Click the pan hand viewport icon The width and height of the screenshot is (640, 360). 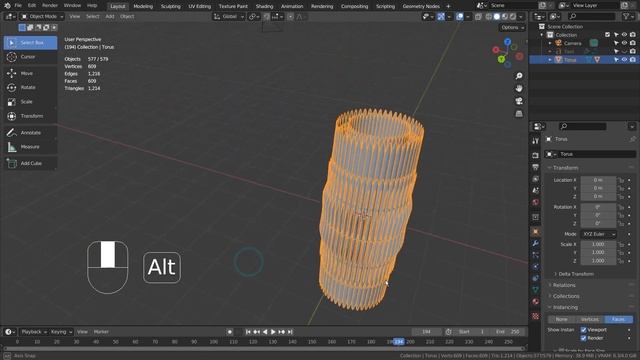[519, 89]
